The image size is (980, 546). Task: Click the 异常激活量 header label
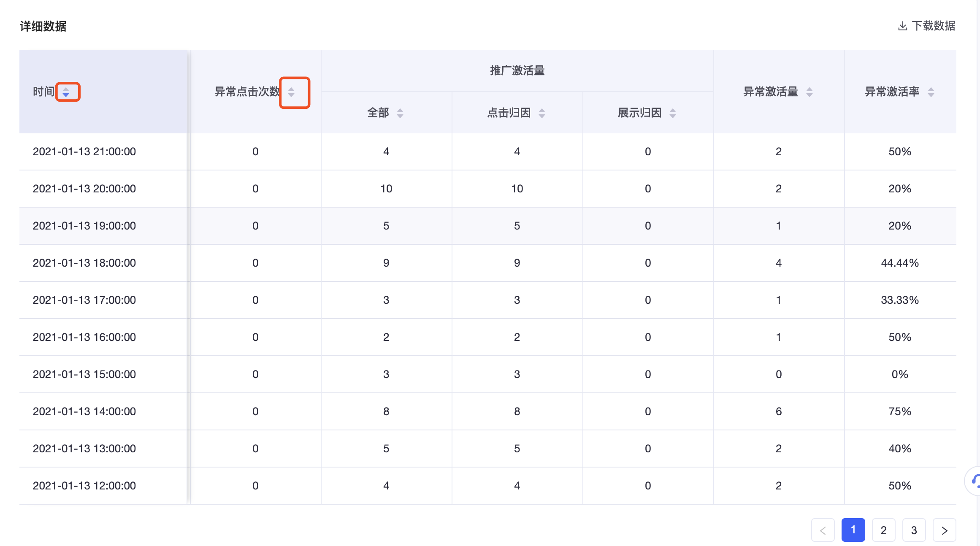click(x=771, y=92)
